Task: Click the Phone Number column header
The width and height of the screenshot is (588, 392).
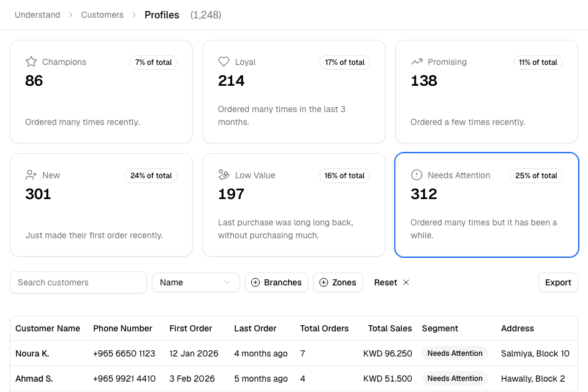Action: (123, 328)
